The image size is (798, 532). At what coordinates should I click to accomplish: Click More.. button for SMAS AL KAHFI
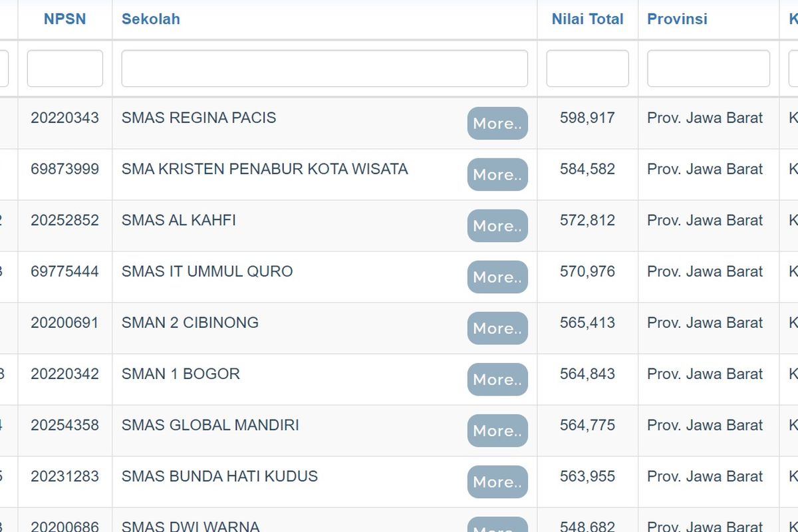pos(497,225)
